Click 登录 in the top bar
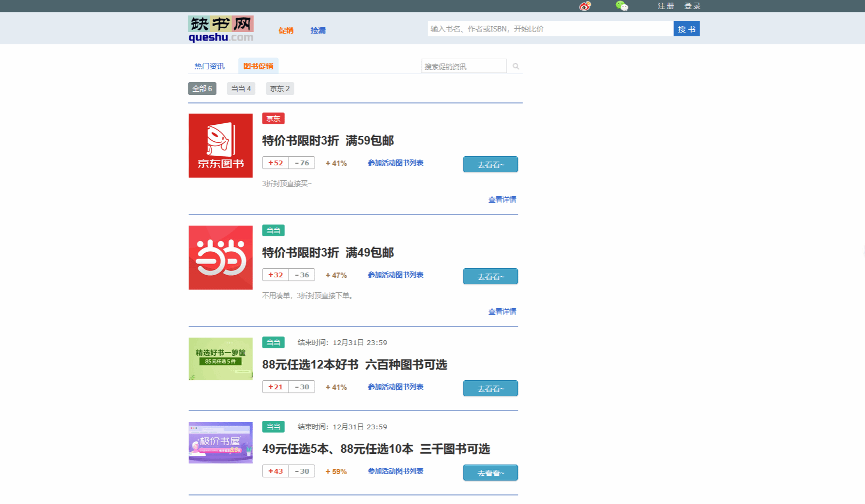Screen dimensions: 865x504 pos(692,6)
